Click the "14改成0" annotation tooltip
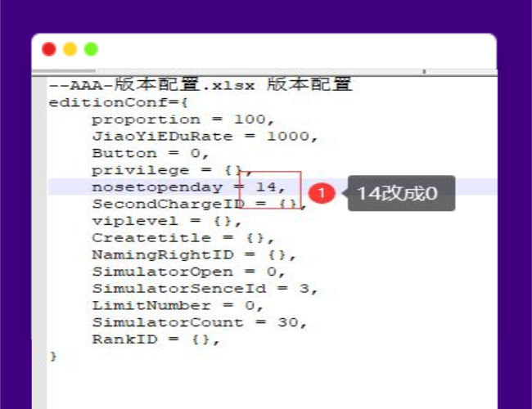Viewport: 532px width, 409px height. pyautogui.click(x=400, y=194)
